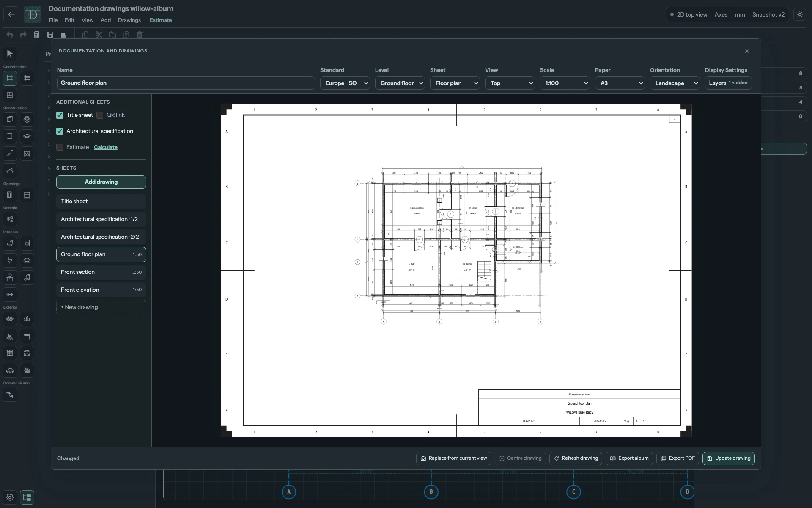This screenshot has height=508, width=812.
Task: Open the settings gear at bottom left
Action: (10, 497)
